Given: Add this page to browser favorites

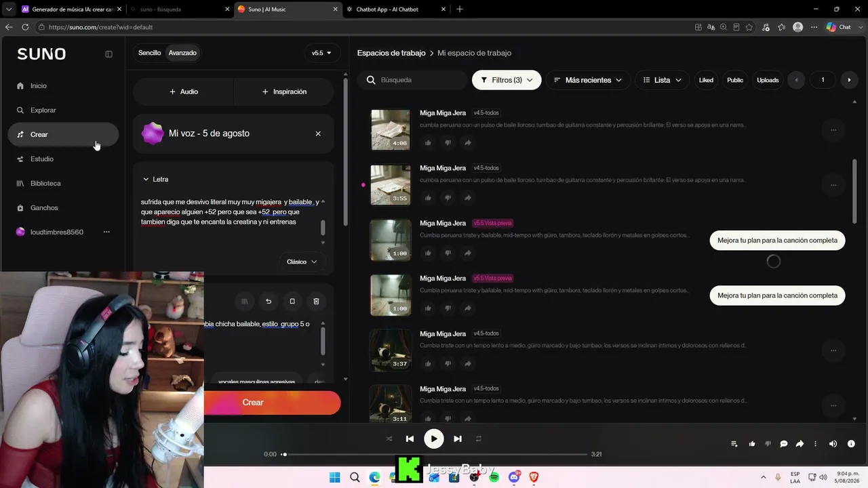Looking at the screenshot, I should [749, 27].
